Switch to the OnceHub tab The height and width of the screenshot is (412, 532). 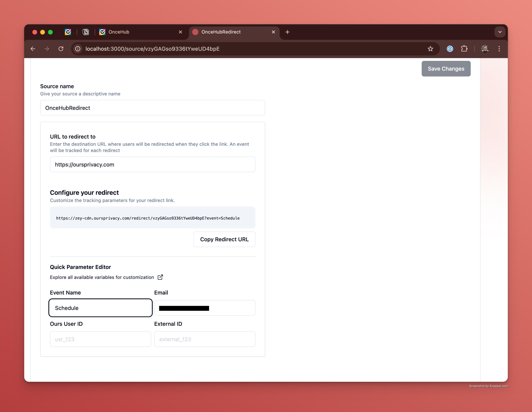click(136, 32)
